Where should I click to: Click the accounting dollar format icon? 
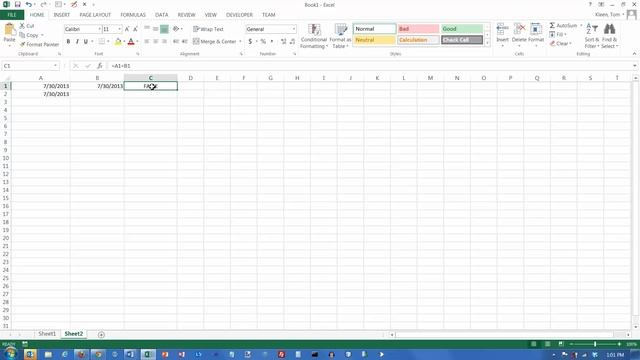click(x=250, y=41)
